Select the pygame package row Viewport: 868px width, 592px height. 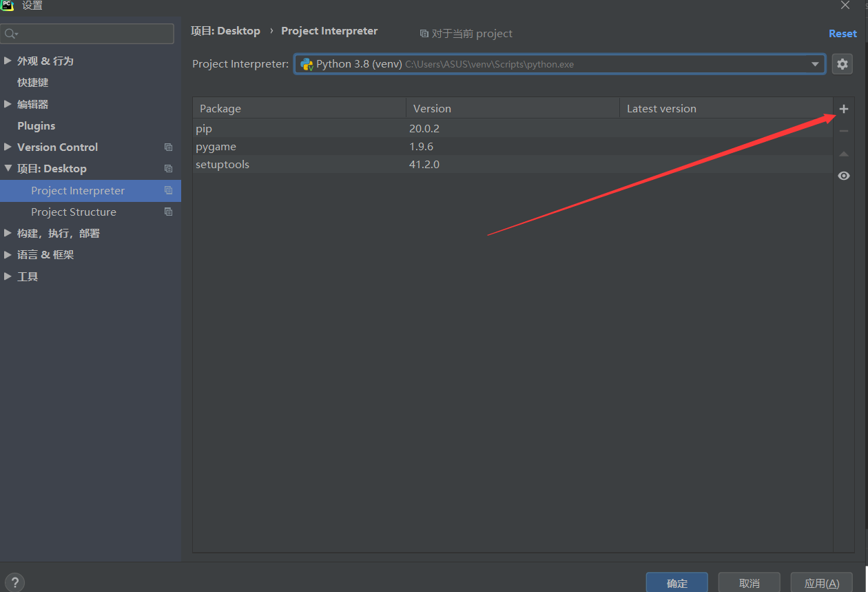[x=513, y=147]
